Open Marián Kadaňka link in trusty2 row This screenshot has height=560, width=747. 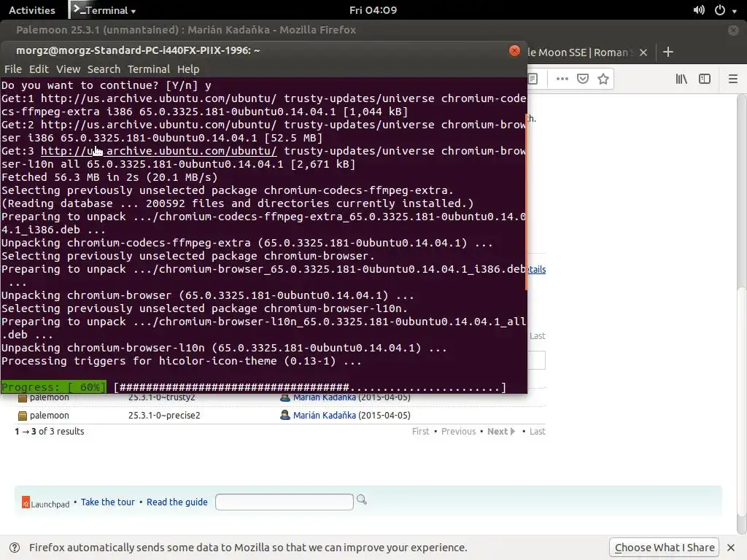click(325, 397)
